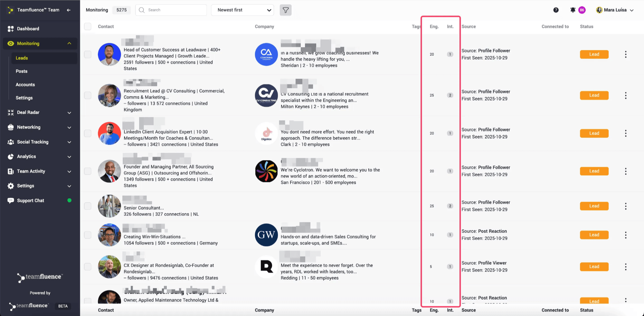Click the GW company logo thumbnail
This screenshot has width=644, height=316.
(266, 235)
